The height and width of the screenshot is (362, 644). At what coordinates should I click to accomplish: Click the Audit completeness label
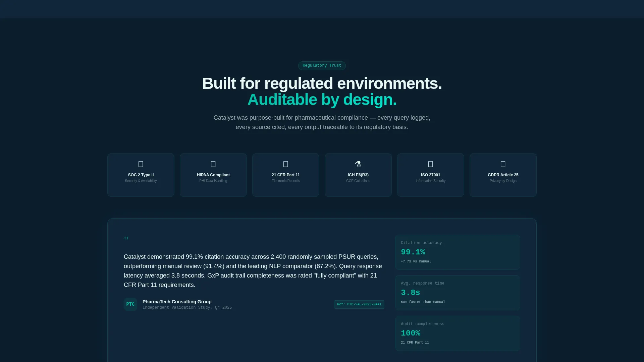click(x=423, y=324)
